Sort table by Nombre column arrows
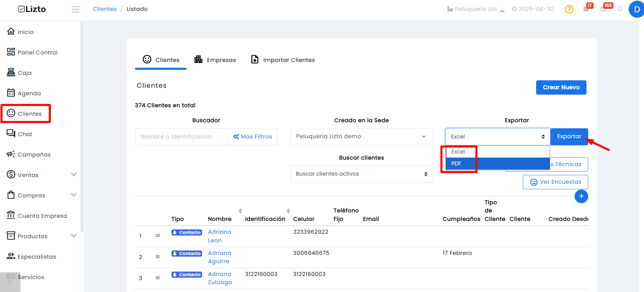This screenshot has width=644, height=292. 240,211
